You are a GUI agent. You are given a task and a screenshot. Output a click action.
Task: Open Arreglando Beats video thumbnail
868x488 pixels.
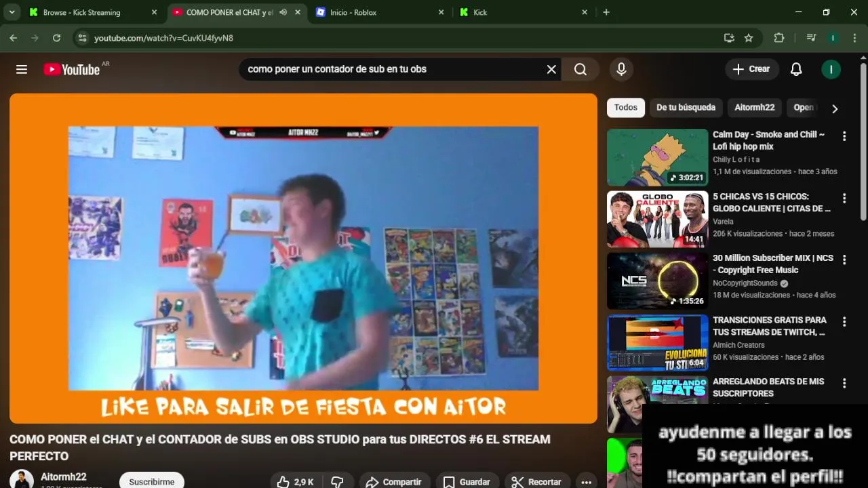[657, 404]
